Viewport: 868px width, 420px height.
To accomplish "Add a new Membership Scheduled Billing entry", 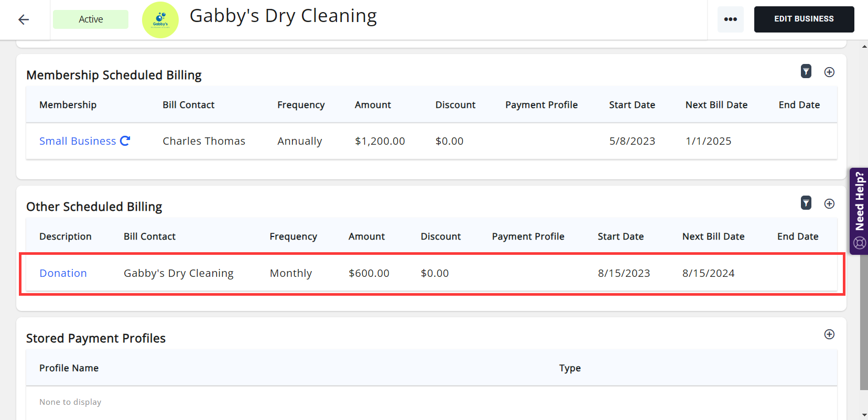I will (829, 72).
